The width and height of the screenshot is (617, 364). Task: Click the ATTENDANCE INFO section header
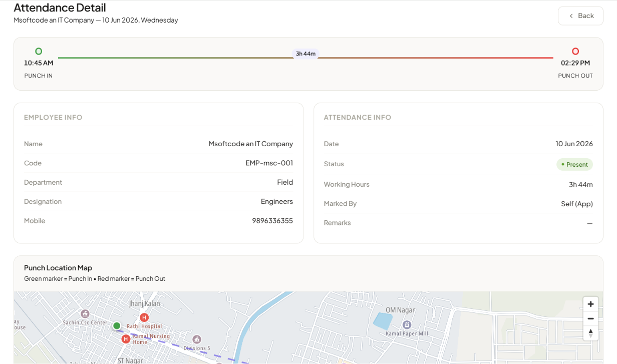coord(358,117)
